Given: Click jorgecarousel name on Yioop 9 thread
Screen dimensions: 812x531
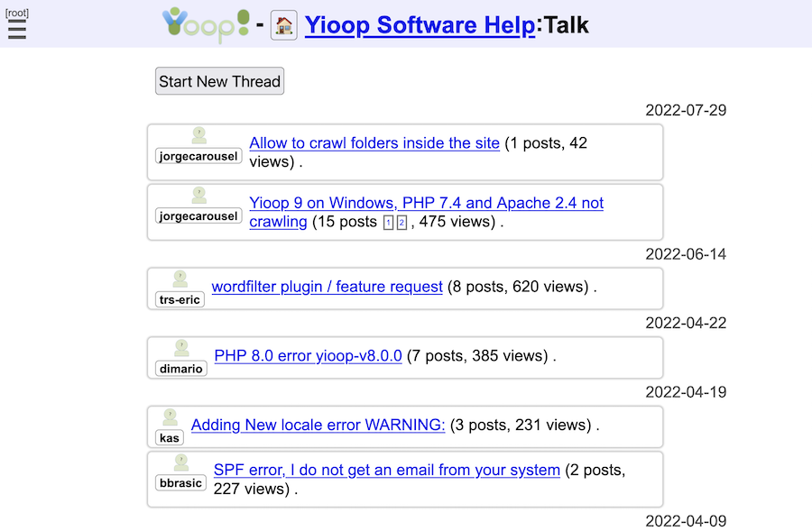Looking at the screenshot, I should pos(198,215).
